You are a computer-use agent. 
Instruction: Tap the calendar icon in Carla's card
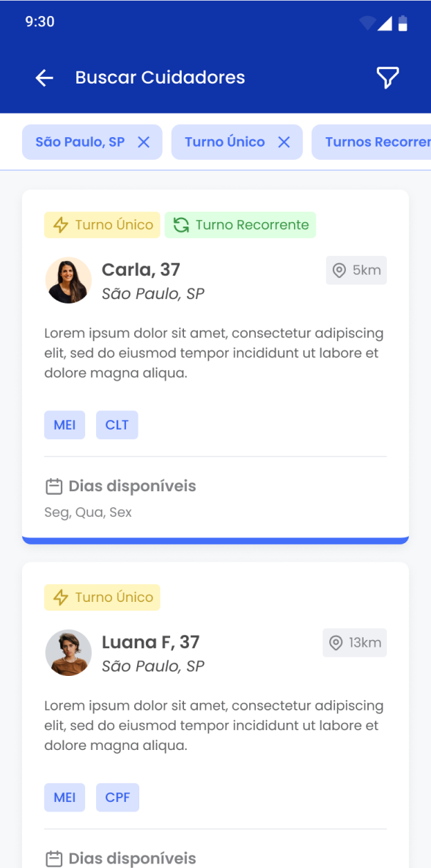53,487
